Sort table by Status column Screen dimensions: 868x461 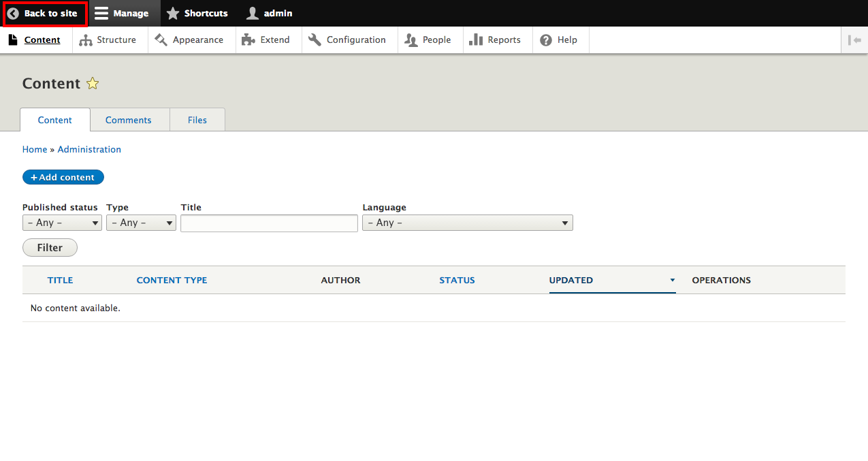click(457, 280)
